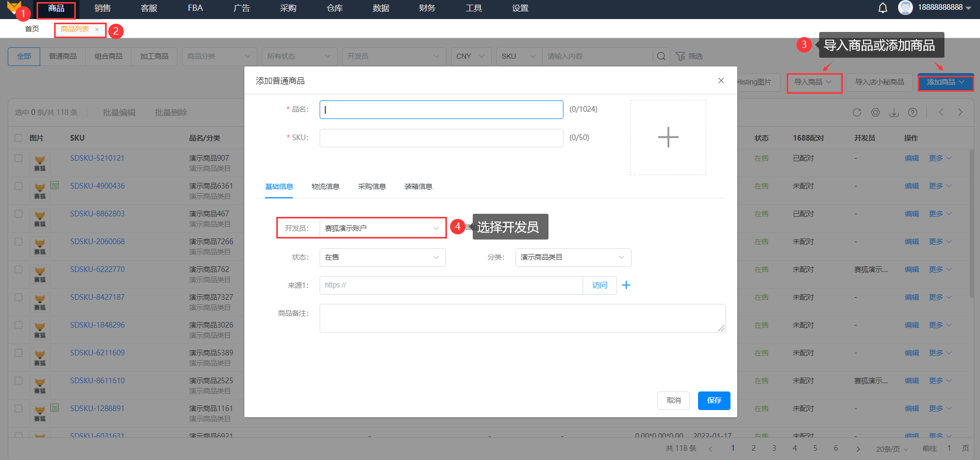Open the help question-mark icon

tap(912, 112)
